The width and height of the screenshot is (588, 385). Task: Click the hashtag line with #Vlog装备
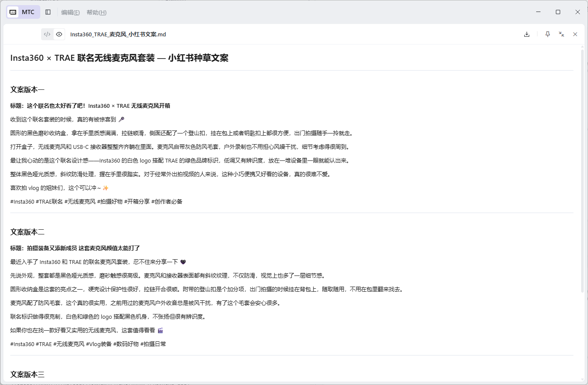coord(88,344)
